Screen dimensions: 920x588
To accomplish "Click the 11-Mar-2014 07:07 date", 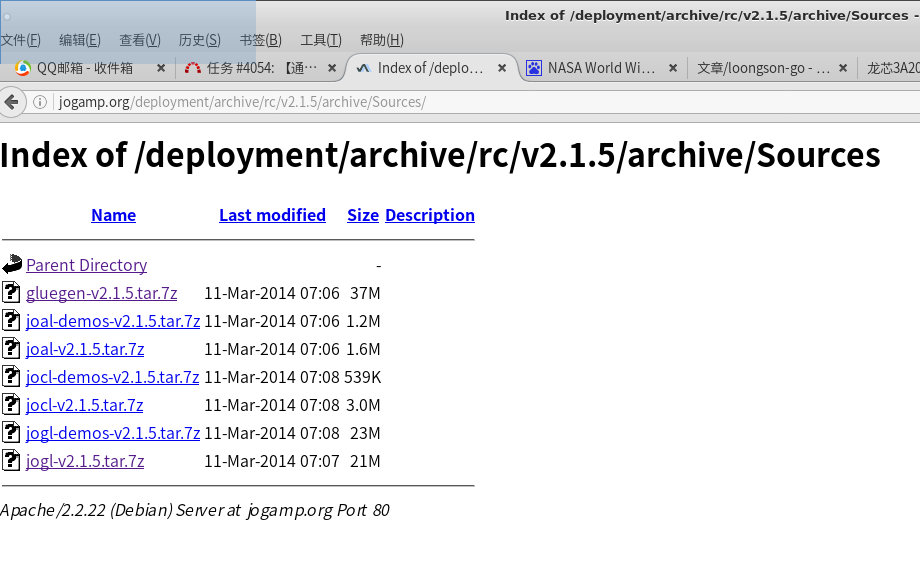I will [x=272, y=461].
